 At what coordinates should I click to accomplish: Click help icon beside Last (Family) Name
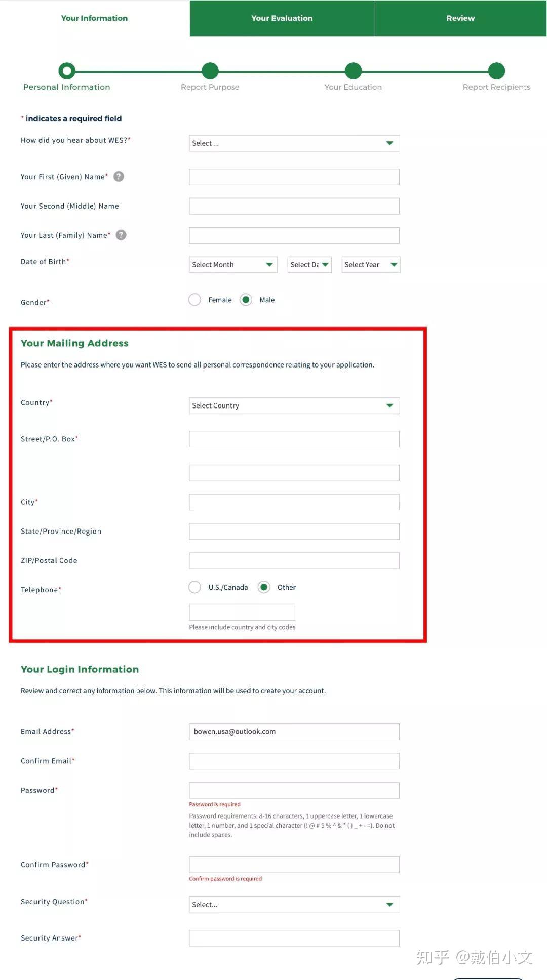tap(121, 235)
